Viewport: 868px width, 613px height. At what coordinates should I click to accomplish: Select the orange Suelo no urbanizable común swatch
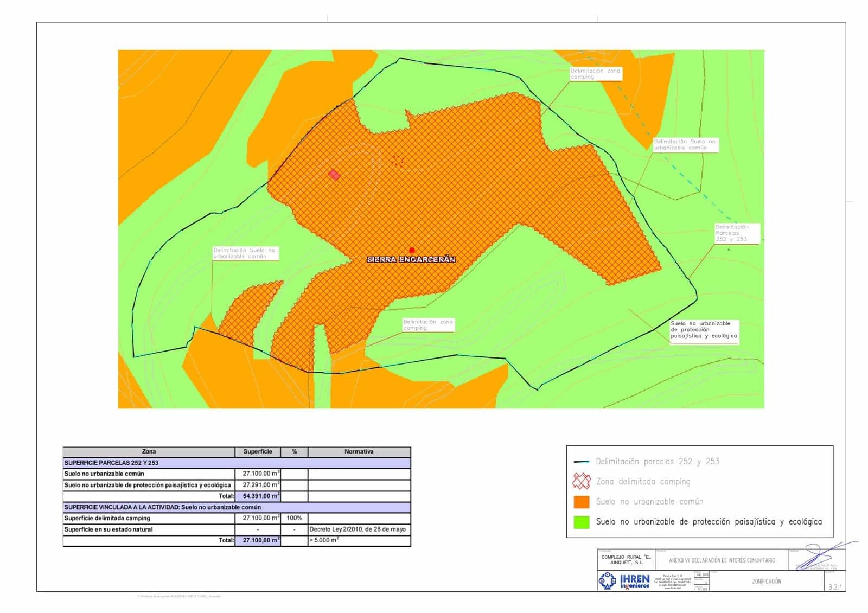tap(581, 502)
